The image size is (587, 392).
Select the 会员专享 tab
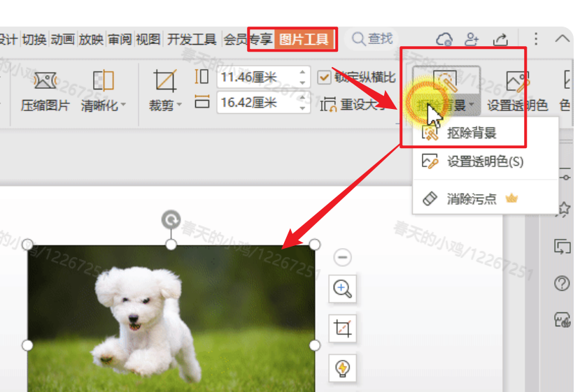click(x=248, y=39)
